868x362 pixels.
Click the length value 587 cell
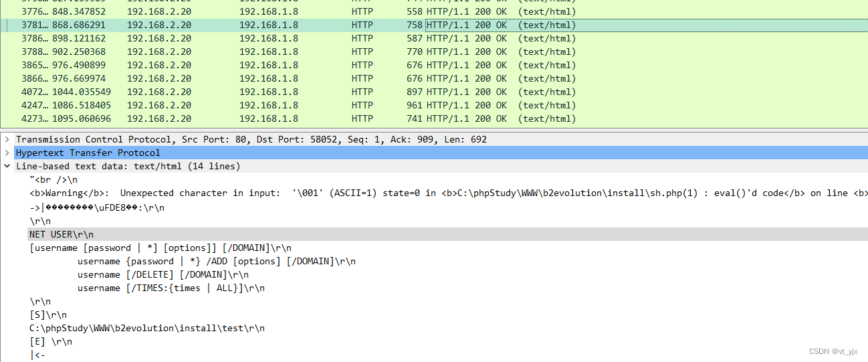[x=415, y=38]
